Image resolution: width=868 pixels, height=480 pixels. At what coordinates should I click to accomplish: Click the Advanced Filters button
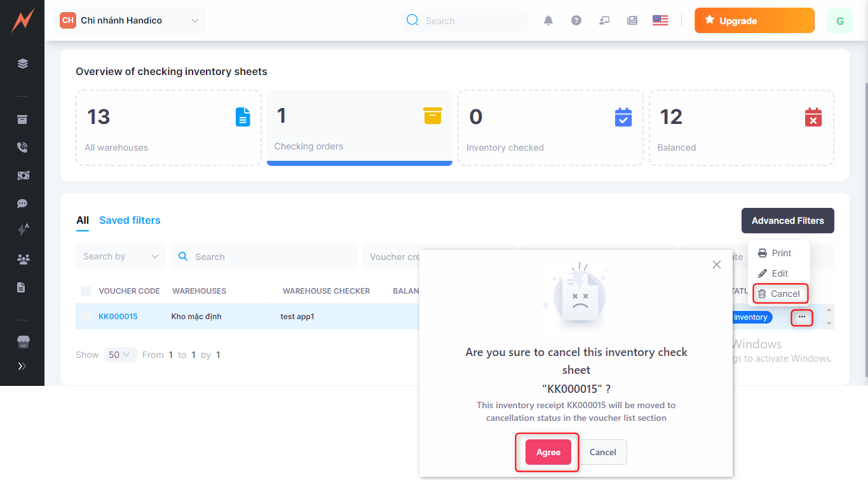(x=787, y=221)
